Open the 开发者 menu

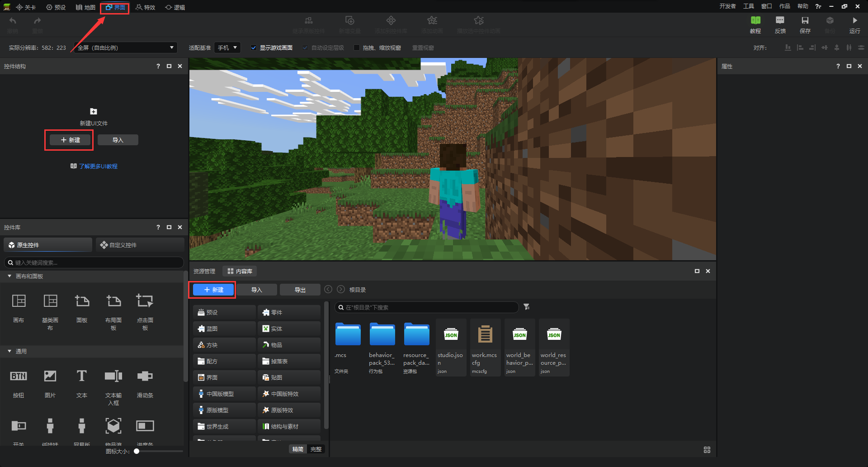point(728,6)
